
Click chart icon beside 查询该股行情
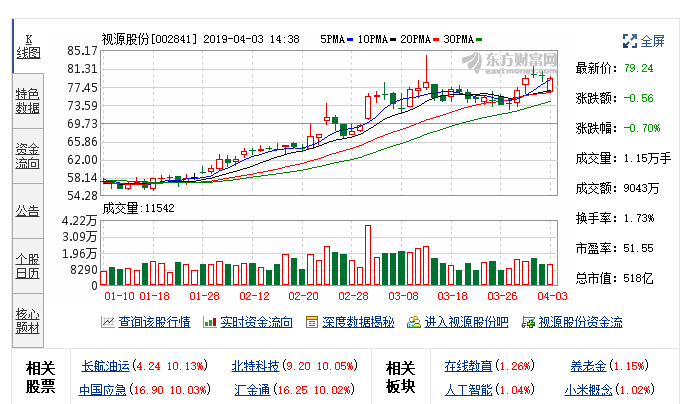click(x=107, y=322)
